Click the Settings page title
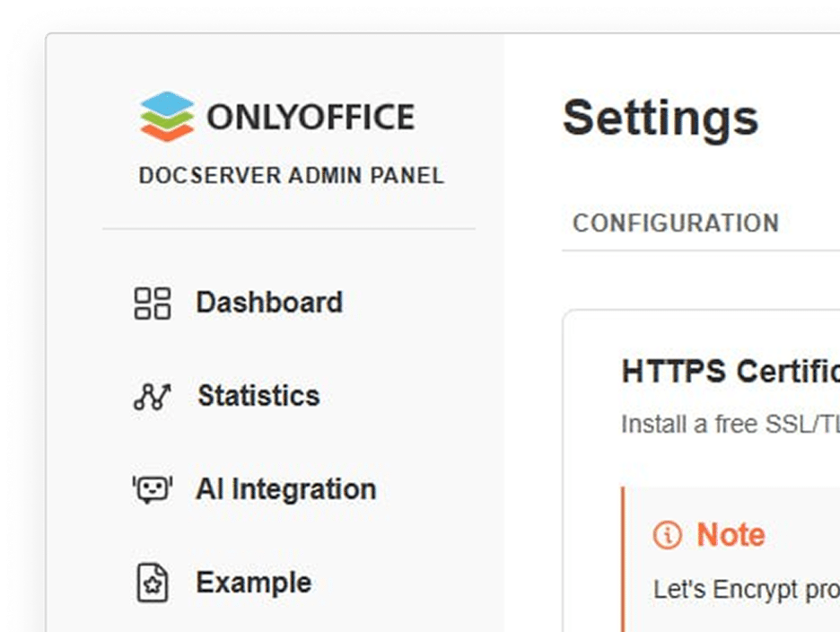The width and height of the screenshot is (840, 632). (661, 119)
